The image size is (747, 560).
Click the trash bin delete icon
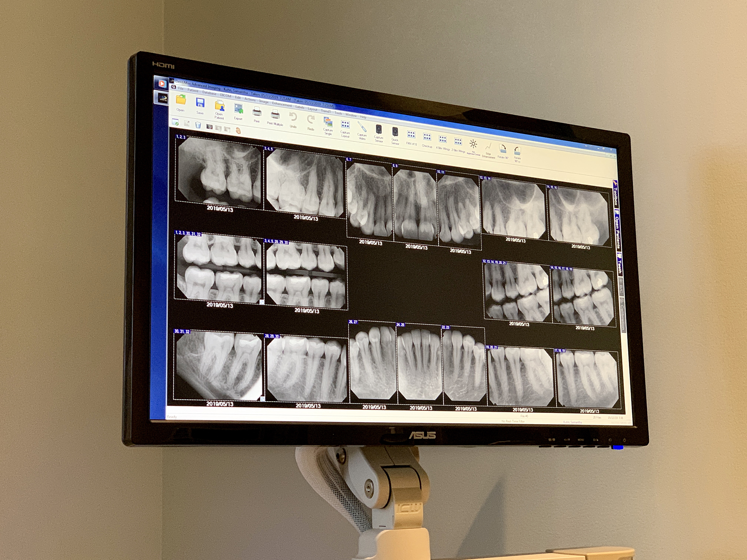[198, 125]
